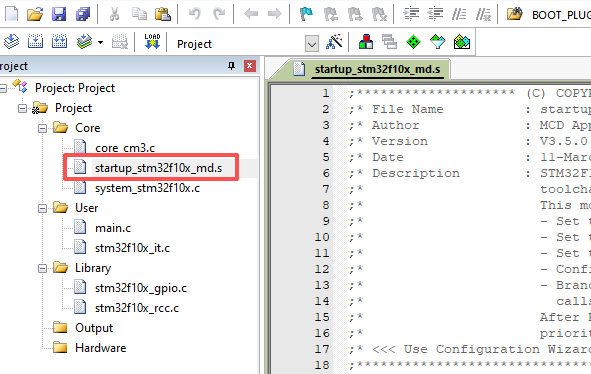Screen dimensions: 591x374
Task: Collapse the Core group
Action: pyautogui.click(x=43, y=129)
